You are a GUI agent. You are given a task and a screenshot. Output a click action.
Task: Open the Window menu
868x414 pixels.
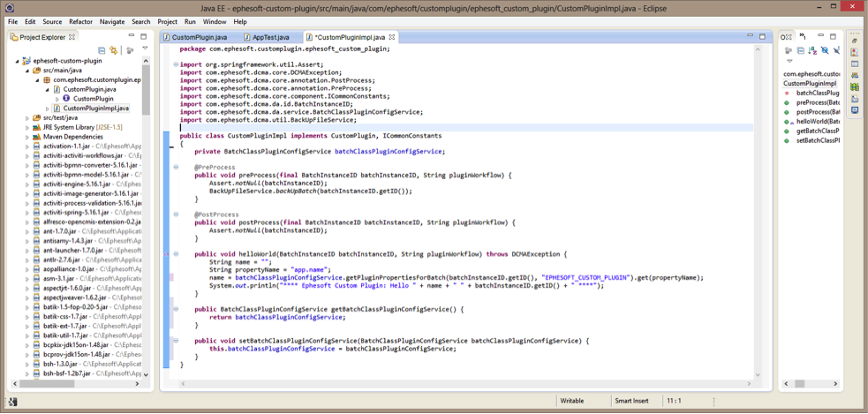(215, 21)
